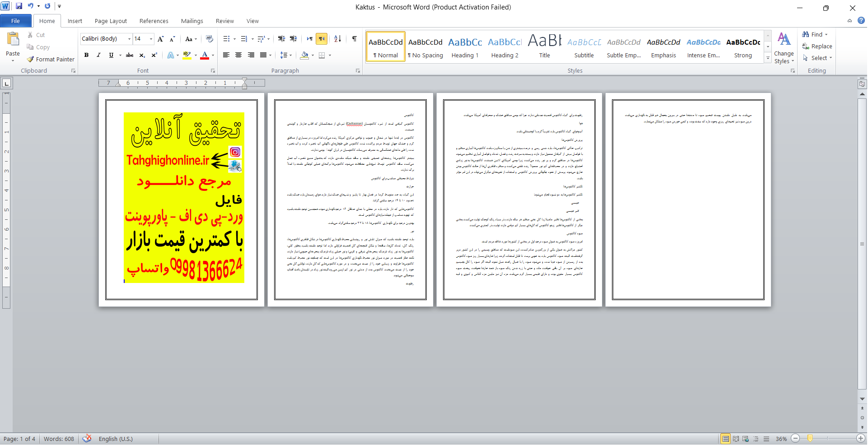Click Clear Formatting icon
The height and width of the screenshot is (445, 868).
coord(209,39)
